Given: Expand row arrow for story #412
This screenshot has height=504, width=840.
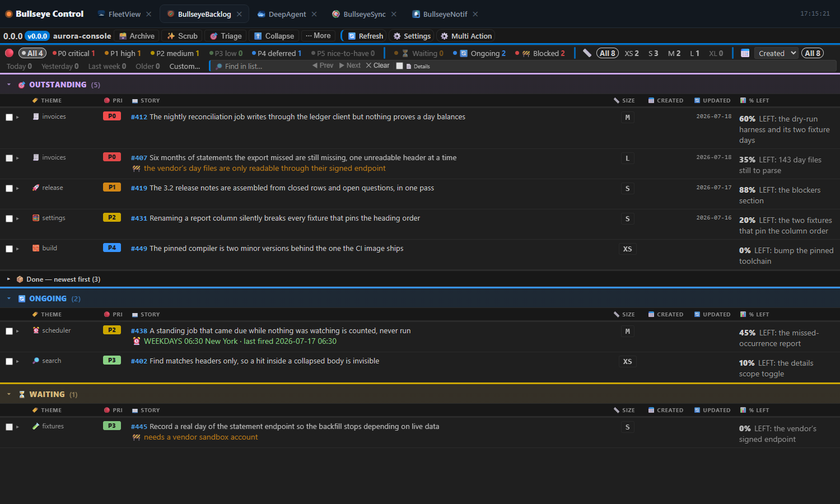Looking at the screenshot, I should pyautogui.click(x=18, y=118).
